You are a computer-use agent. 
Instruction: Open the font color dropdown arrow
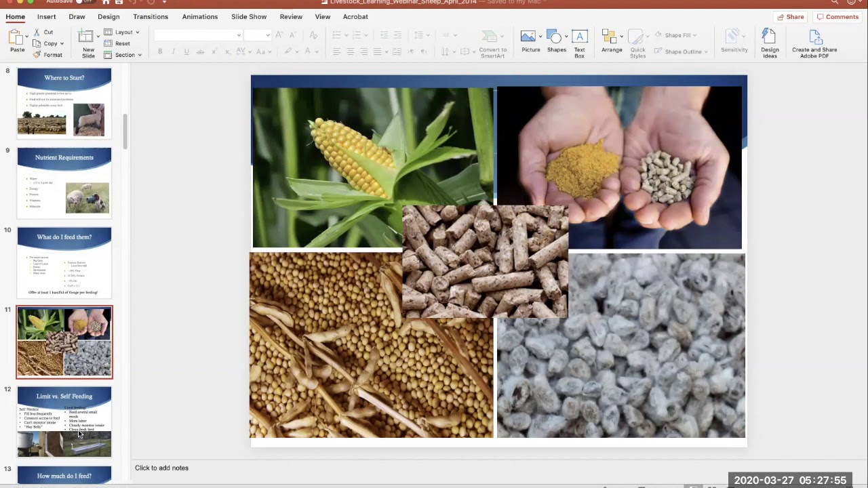(315, 52)
